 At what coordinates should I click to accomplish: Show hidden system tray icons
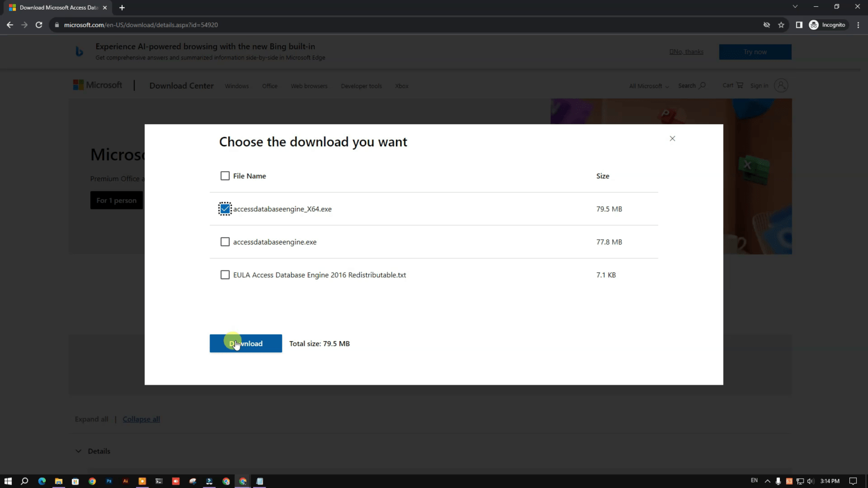pos(767,481)
